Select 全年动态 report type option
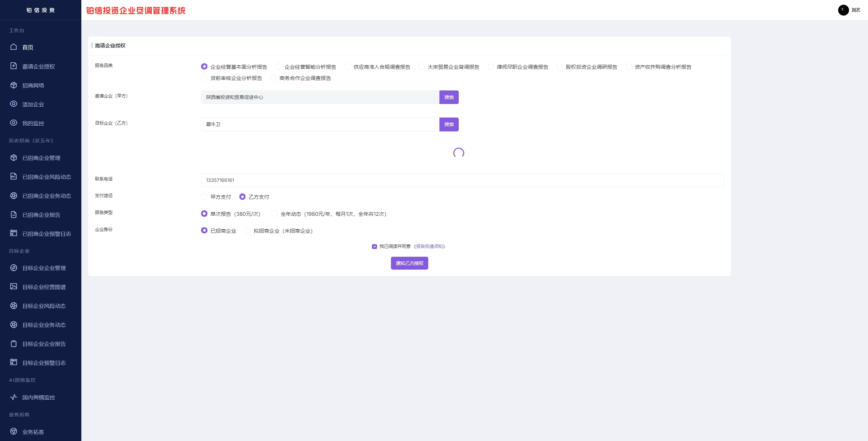The height and width of the screenshot is (441, 868). [274, 213]
